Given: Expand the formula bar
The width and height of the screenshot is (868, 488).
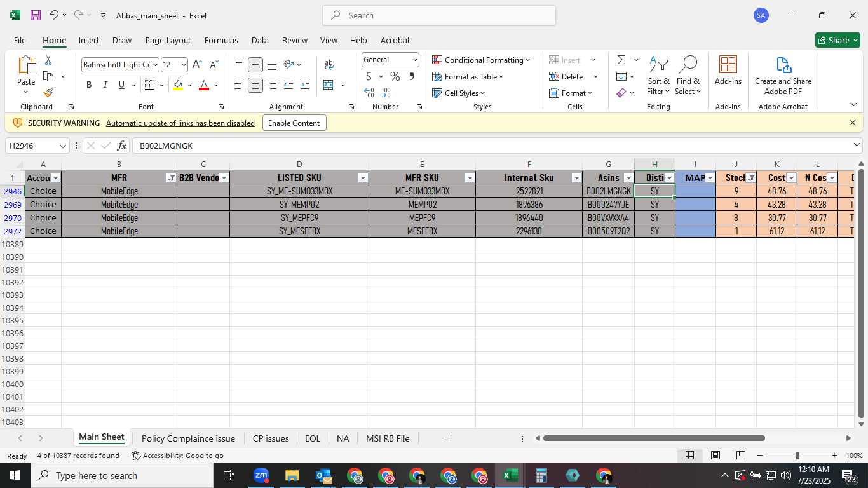Looking at the screenshot, I should tap(857, 146).
